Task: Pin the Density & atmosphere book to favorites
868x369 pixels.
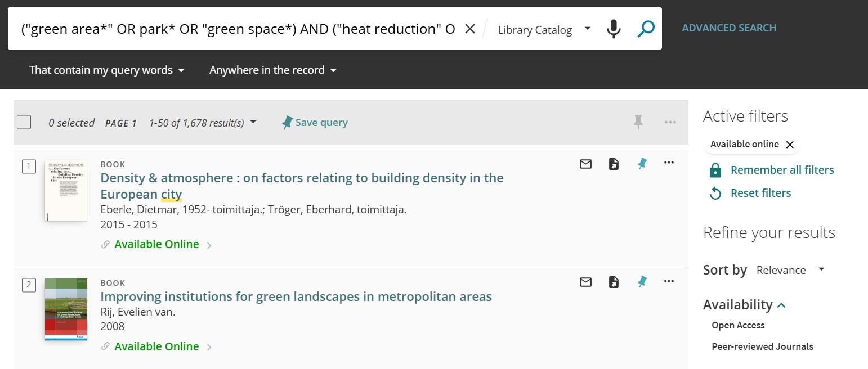Action: coord(642,164)
